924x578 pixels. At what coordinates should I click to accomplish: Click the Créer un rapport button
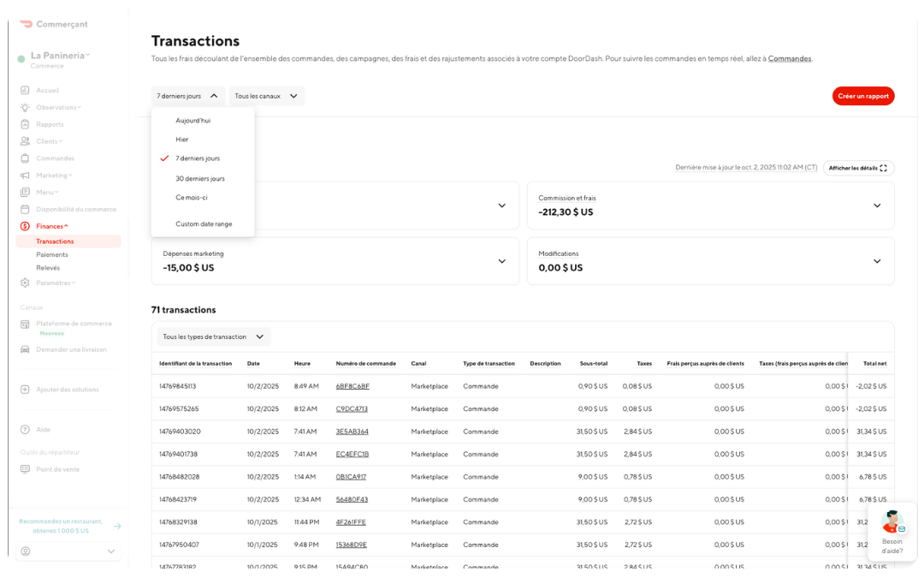863,96
